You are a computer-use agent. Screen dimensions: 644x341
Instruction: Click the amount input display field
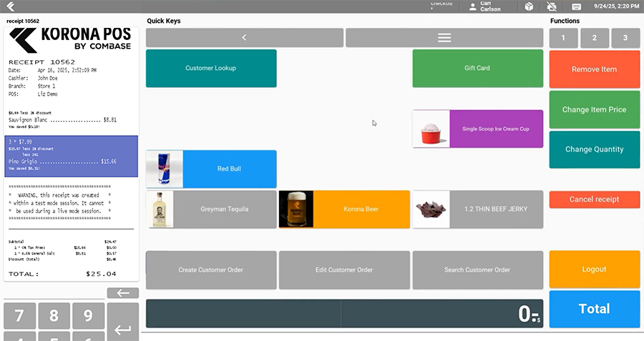(345, 314)
